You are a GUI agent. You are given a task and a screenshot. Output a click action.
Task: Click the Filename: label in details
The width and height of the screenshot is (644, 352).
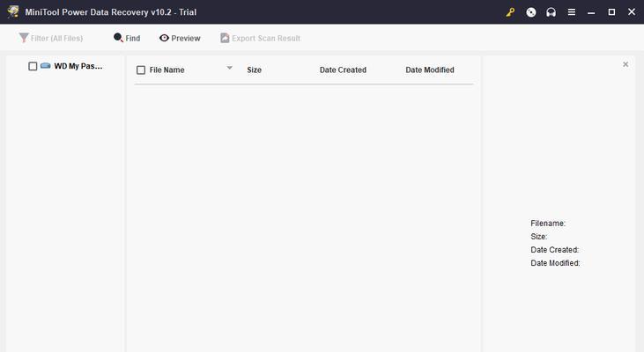pos(548,224)
